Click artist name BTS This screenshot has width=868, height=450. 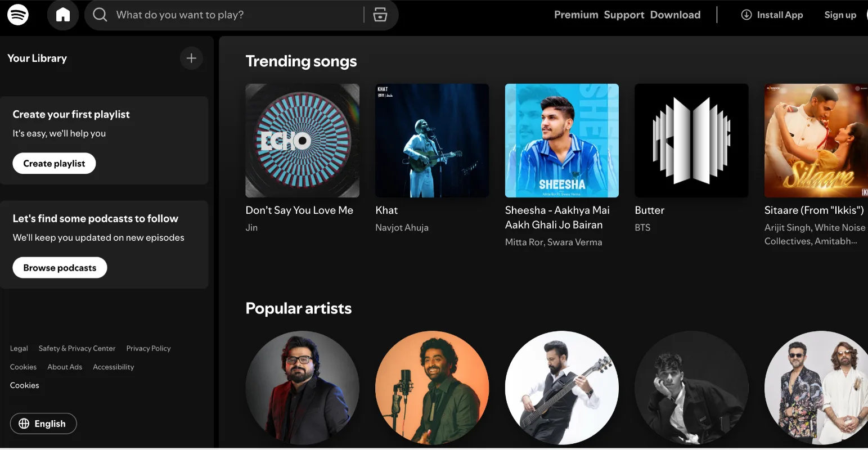pos(642,227)
